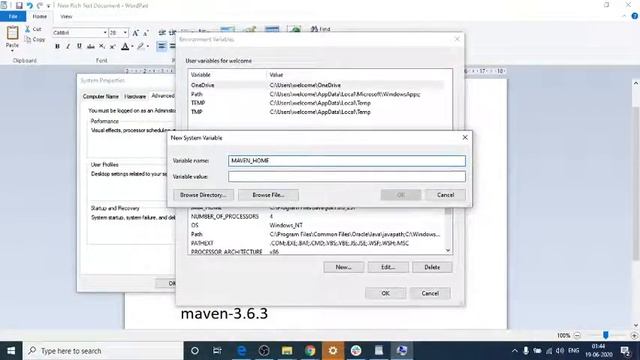
Task: Open File Explorer from taskbar
Action: coord(287,351)
